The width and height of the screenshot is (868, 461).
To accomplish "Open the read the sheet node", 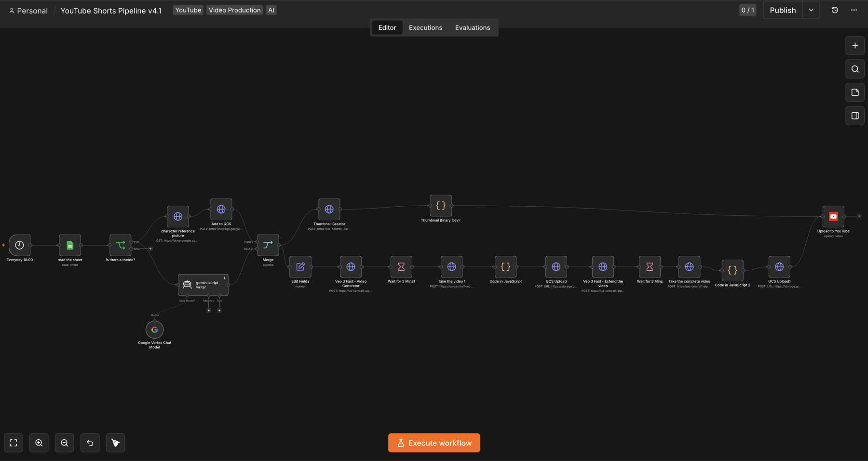I will click(x=70, y=245).
